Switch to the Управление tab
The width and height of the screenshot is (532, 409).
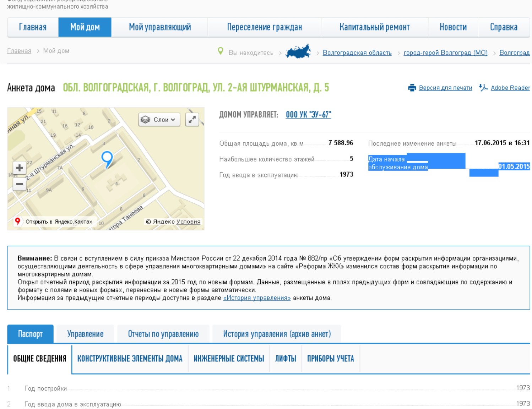click(x=85, y=334)
